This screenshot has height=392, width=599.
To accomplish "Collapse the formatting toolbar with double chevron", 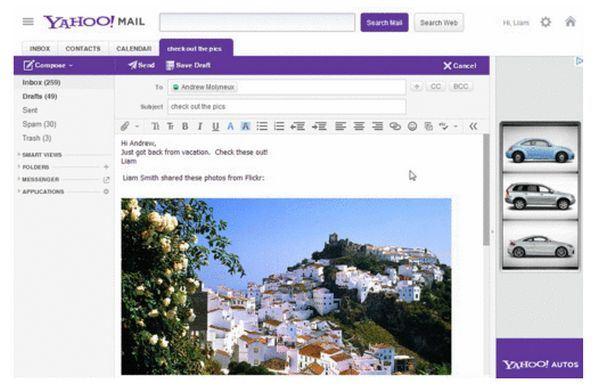I will click(473, 126).
